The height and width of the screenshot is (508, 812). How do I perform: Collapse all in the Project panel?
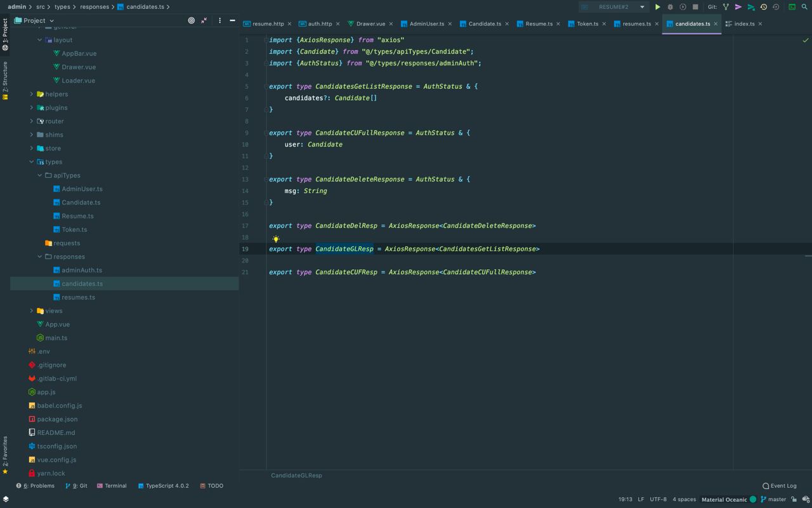coord(204,20)
